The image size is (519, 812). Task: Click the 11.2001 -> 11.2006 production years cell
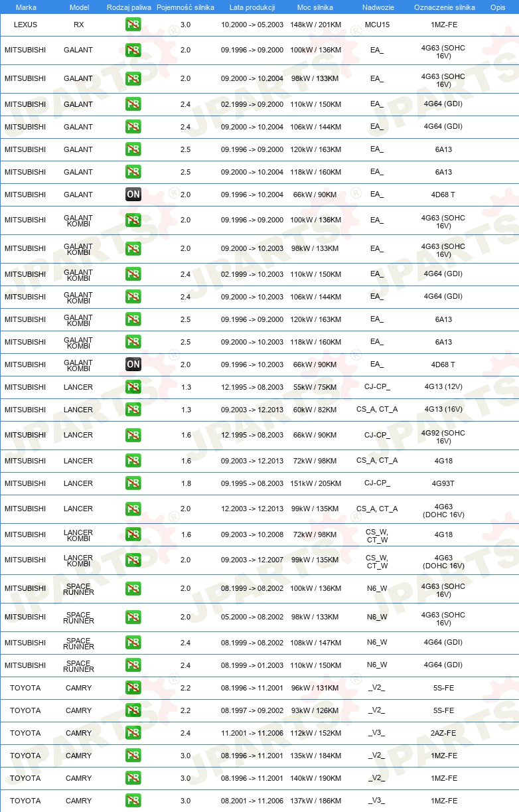252,733
